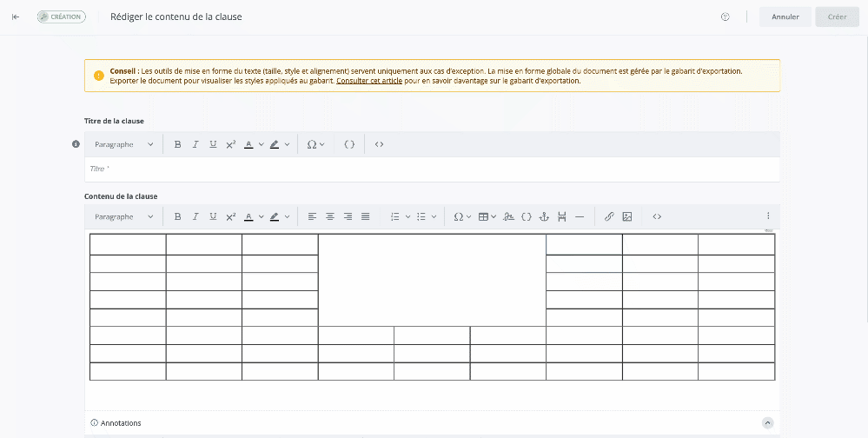Open the Paragraphe dropdown for content
Viewport: 868px width, 438px height.
coord(124,216)
